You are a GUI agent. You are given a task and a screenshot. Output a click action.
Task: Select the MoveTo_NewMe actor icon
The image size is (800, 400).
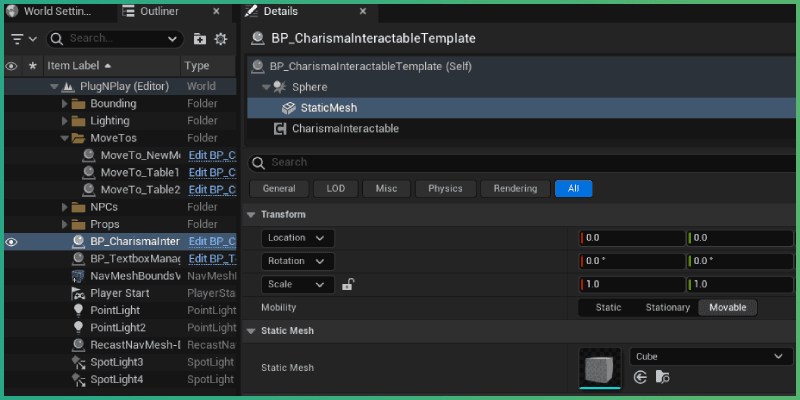[89, 156]
